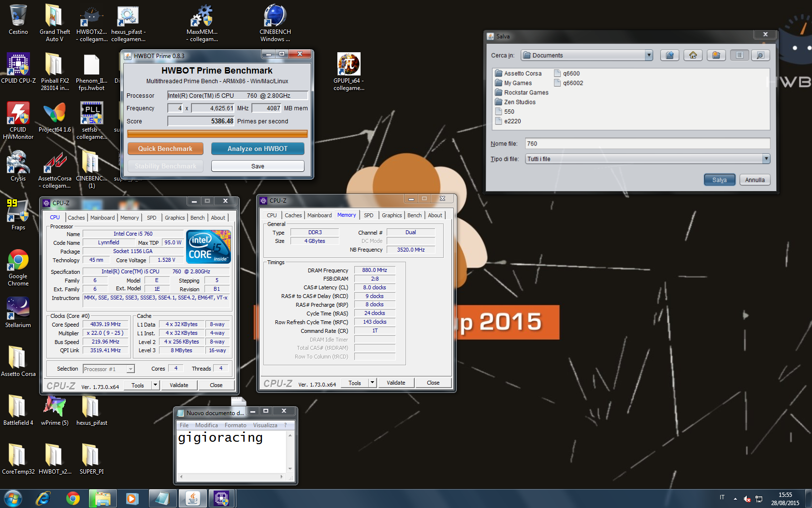Open the Bench tab in left CPU-Z window
The width and height of the screenshot is (812, 508).
(197, 218)
